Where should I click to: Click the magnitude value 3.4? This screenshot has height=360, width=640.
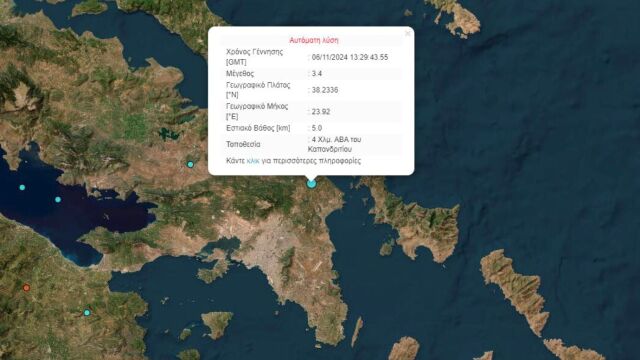tap(317, 73)
